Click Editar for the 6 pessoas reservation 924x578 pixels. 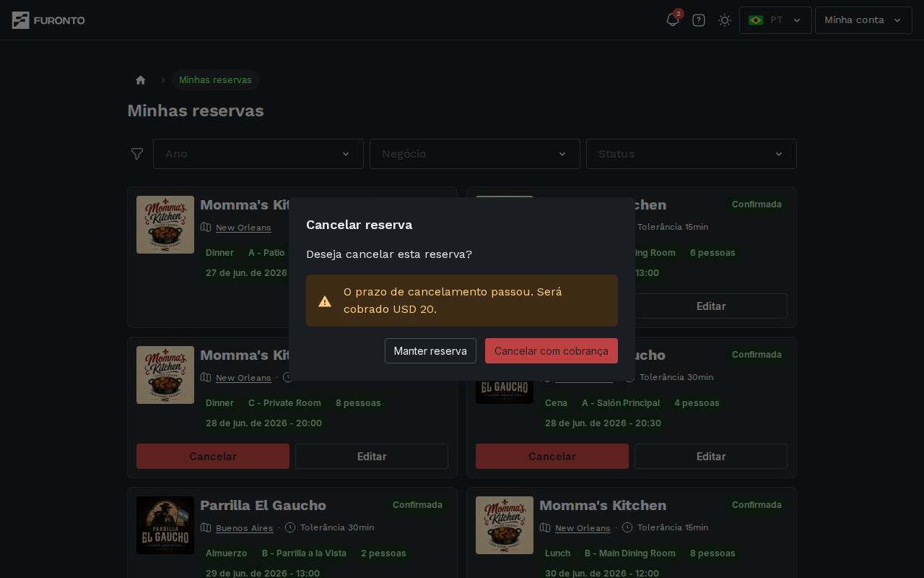711,306
